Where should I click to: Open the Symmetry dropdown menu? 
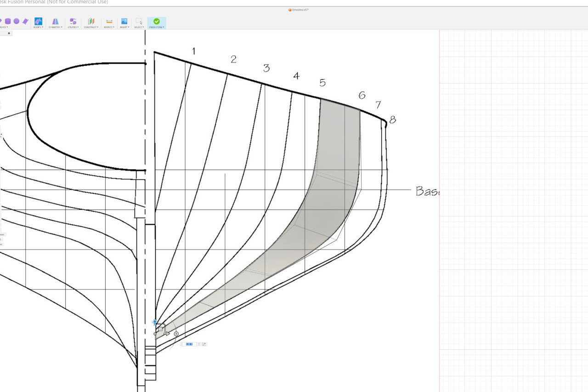[55, 27]
